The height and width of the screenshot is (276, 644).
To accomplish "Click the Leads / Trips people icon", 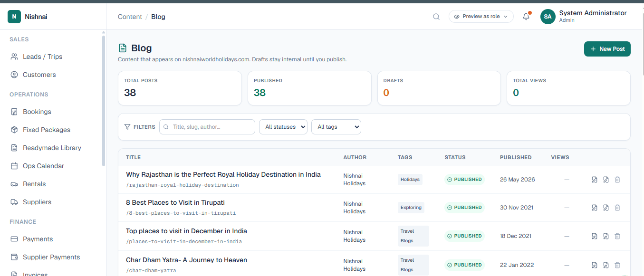I will pyautogui.click(x=14, y=57).
